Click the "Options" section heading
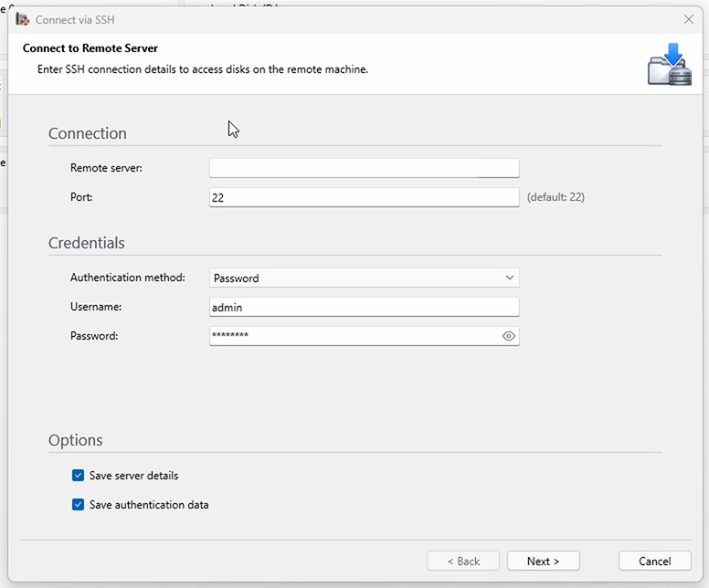709x588 pixels. 76,440
